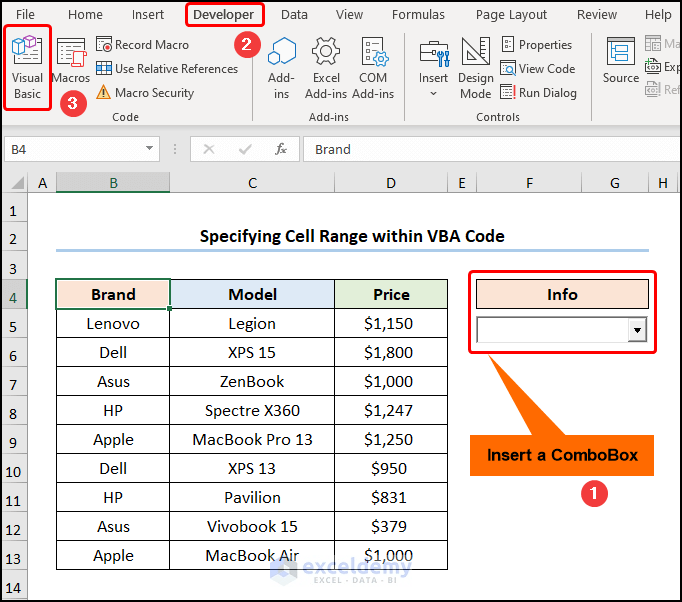Open COM Add-ins manager
The image size is (682, 602).
pyautogui.click(x=373, y=68)
